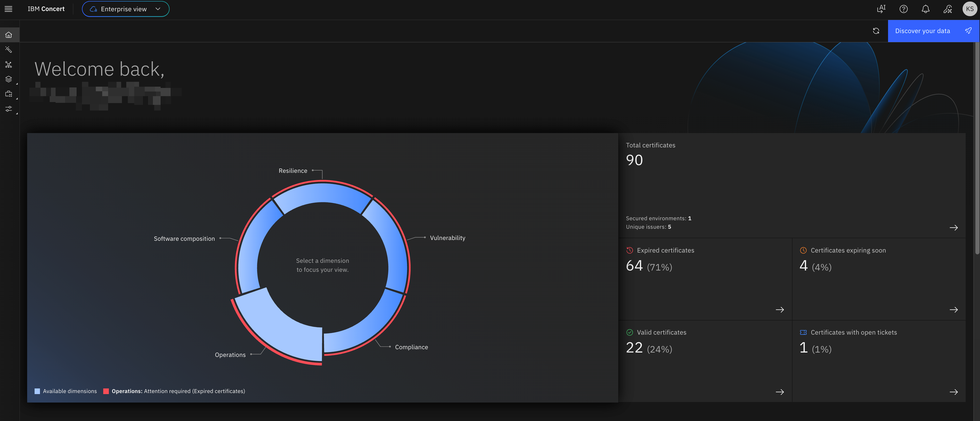Image resolution: width=980 pixels, height=421 pixels.
Task: Click the refresh icon beside Discover
Action: (876, 31)
